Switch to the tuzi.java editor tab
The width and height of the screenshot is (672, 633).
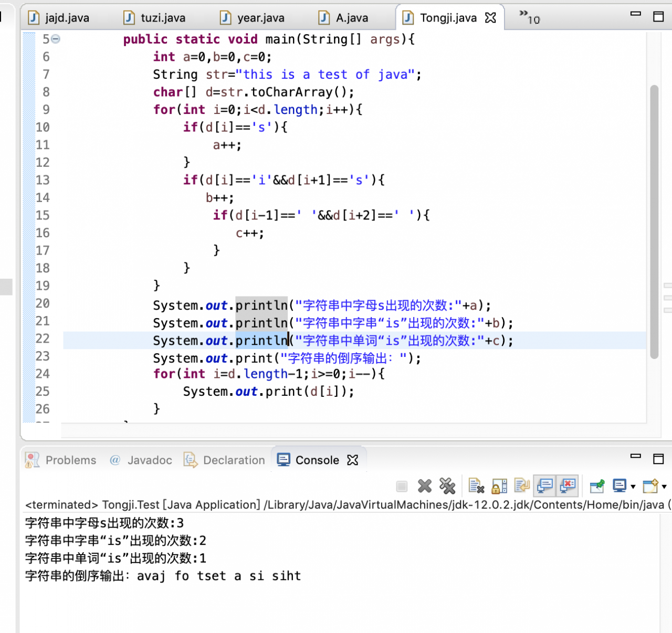tap(155, 18)
